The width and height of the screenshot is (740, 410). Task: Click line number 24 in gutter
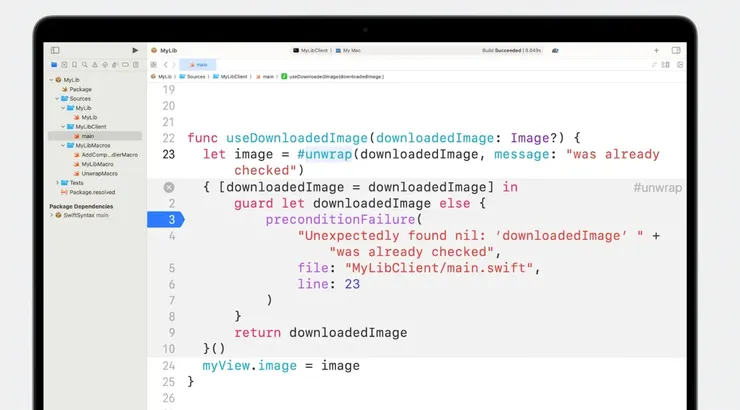pyautogui.click(x=168, y=366)
